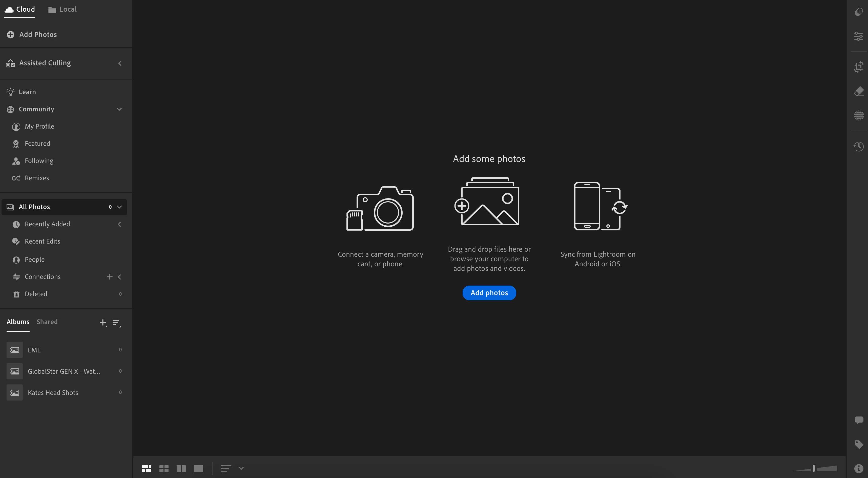Collapse the Community section chevron
Viewport: 868px width, 478px height.
[119, 109]
